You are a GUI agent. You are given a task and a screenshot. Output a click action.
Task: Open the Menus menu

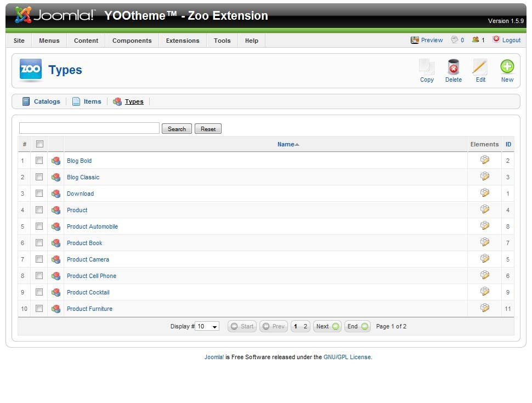coord(49,41)
